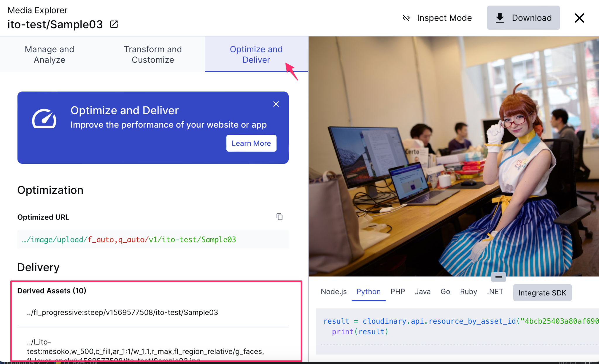Click the Download icon in the top bar

[x=500, y=18]
